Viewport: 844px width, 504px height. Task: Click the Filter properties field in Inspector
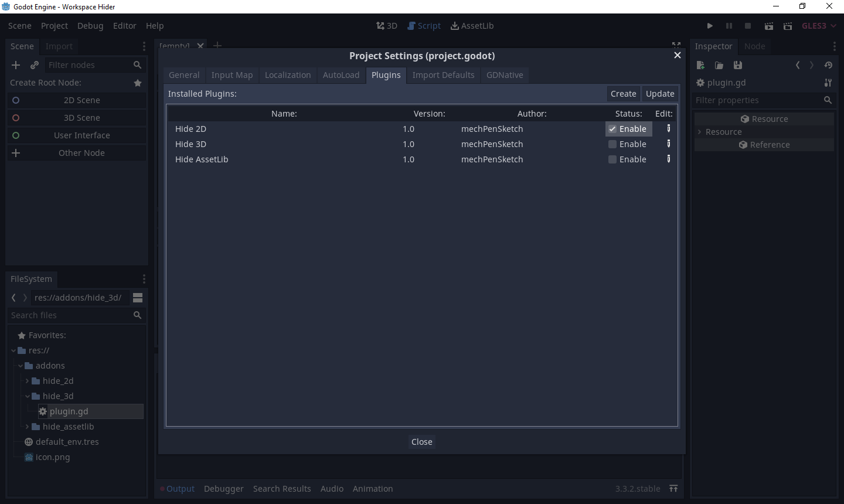(x=764, y=100)
